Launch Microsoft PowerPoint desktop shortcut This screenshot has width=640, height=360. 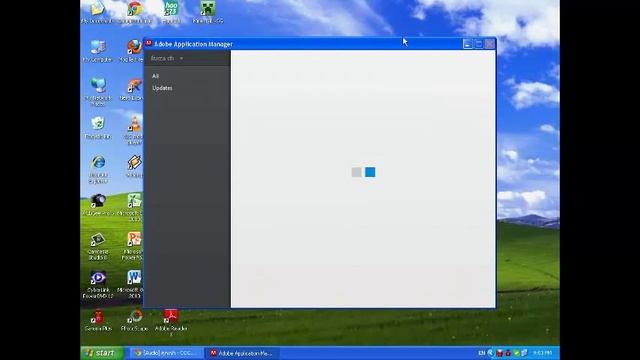(133, 246)
